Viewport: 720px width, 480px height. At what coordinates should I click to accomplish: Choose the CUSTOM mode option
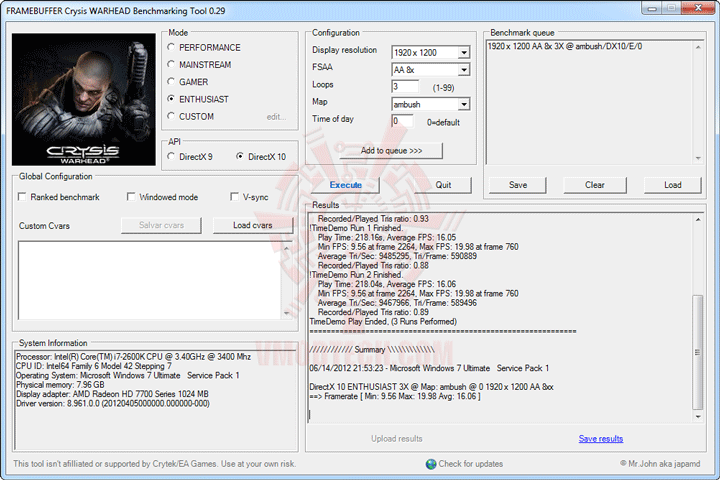coord(171,116)
